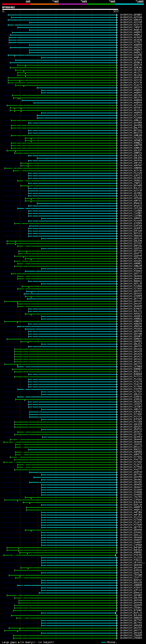
Task: Click the cyan alignment bar for UniRef100_Q93WE0
Action: [x=63, y=15]
